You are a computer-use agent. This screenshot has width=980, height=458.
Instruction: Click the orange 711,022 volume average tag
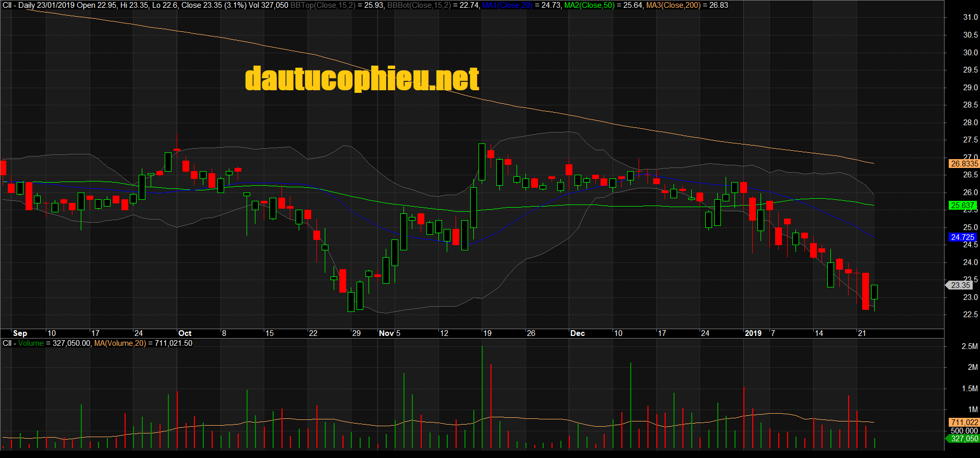point(964,423)
